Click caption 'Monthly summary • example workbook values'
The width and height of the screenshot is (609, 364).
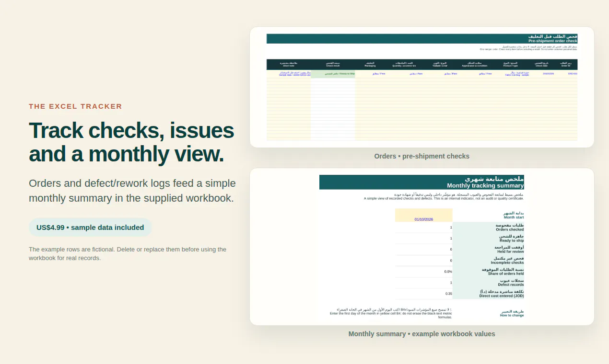tap(422, 334)
